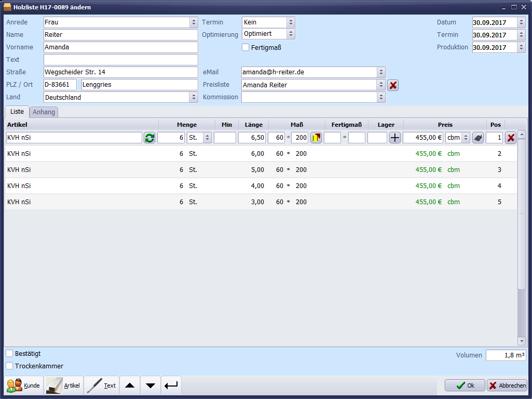Adjust the top-right Termin date stepper

point(522,35)
